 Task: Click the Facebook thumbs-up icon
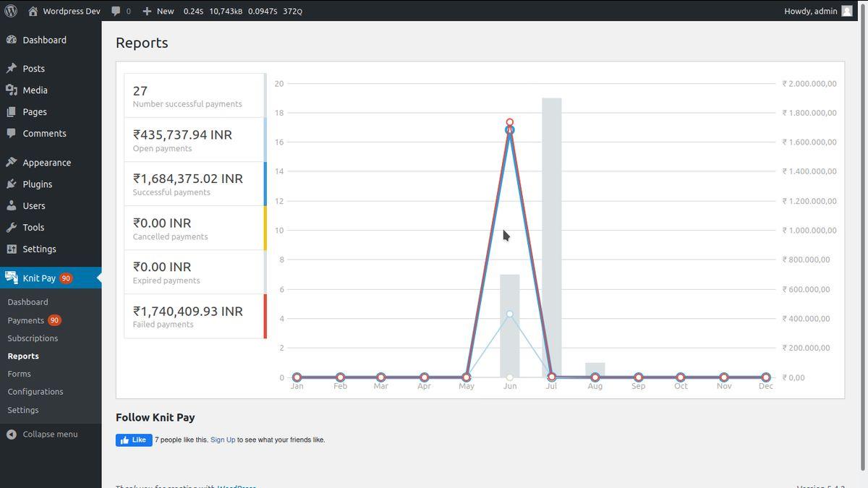pyautogui.click(x=124, y=440)
